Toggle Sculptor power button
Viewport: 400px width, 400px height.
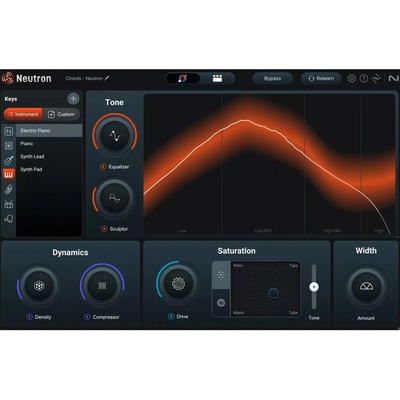pyautogui.click(x=104, y=229)
